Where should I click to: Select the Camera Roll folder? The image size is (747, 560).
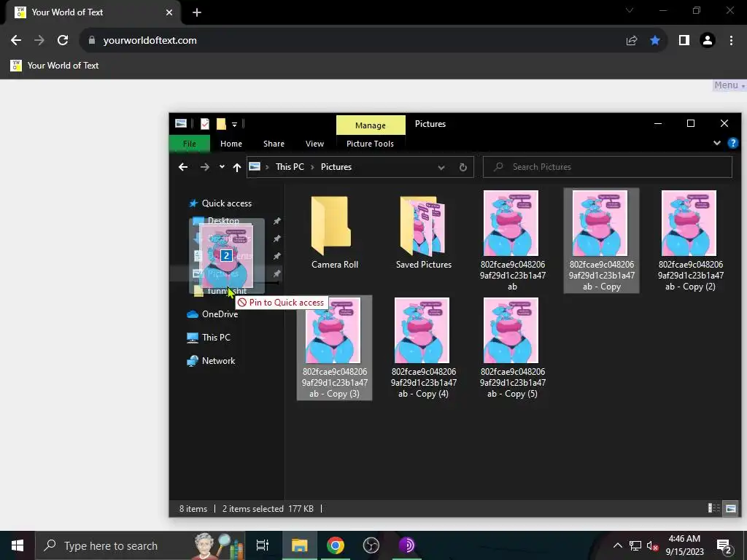tap(334, 233)
